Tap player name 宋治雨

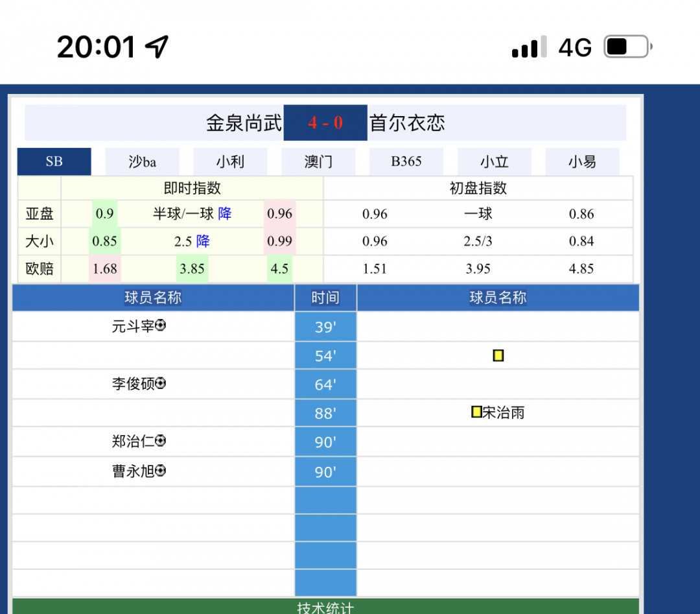pyautogui.click(x=504, y=412)
